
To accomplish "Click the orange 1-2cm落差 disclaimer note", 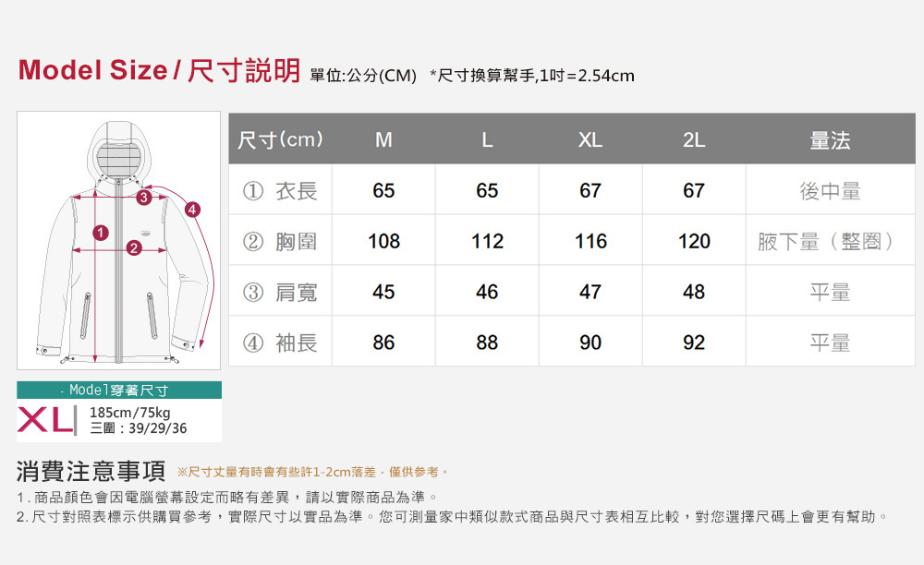I will [x=313, y=472].
